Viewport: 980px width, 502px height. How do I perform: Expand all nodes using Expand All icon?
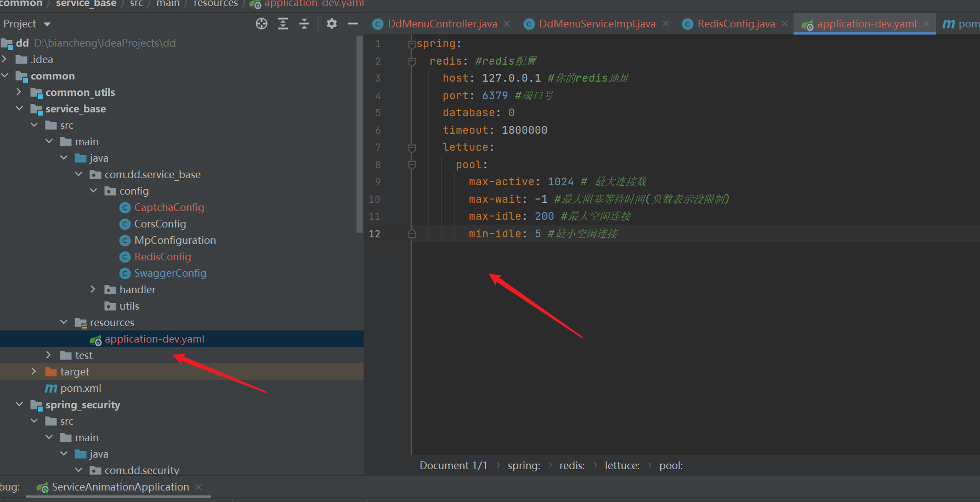(x=283, y=24)
